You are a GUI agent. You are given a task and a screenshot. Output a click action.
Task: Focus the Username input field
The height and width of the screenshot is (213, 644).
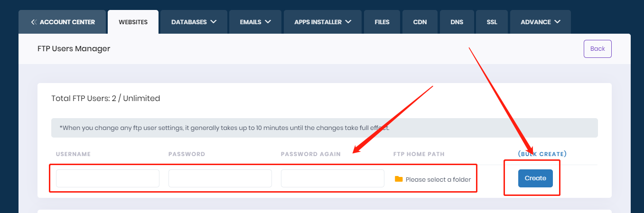point(108,178)
